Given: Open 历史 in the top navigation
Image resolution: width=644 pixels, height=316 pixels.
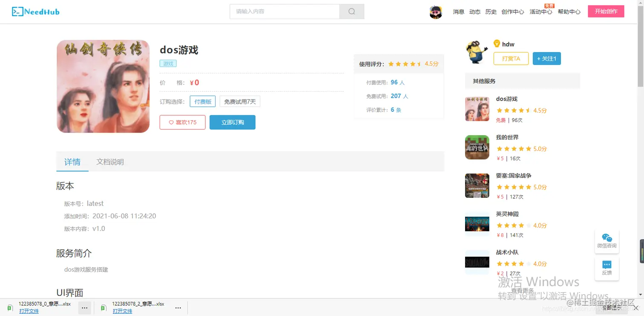Looking at the screenshot, I should pos(491,12).
